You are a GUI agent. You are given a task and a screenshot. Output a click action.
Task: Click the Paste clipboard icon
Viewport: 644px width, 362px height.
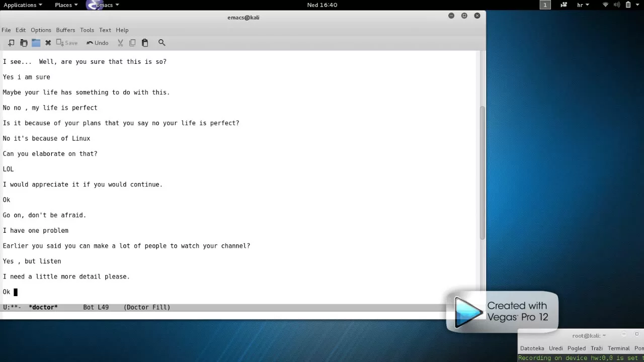coord(145,43)
